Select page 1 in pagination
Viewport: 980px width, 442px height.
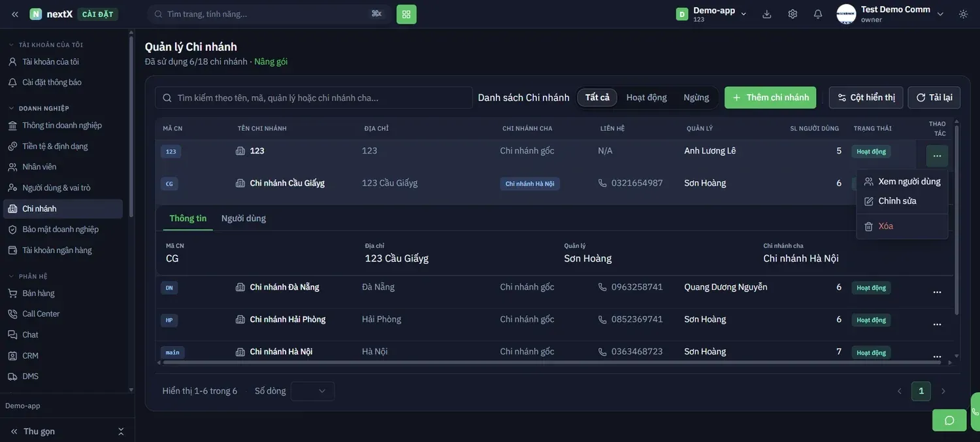click(921, 391)
